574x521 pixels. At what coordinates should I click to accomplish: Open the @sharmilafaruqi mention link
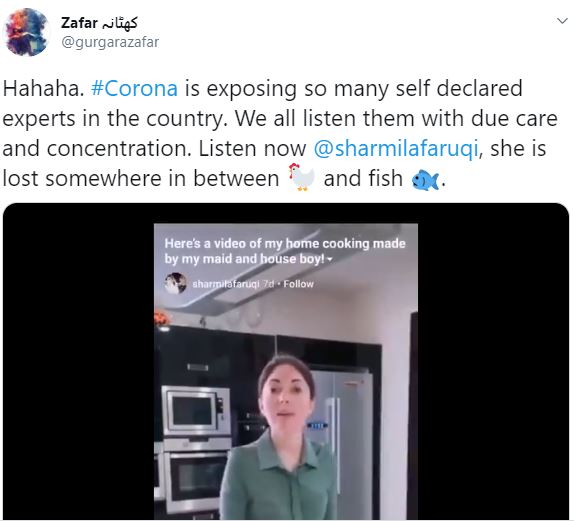(x=396, y=149)
